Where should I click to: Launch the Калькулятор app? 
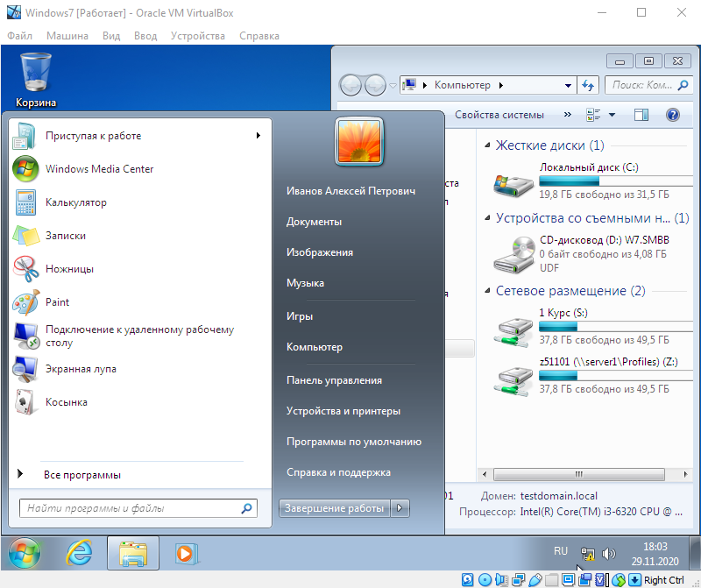coord(75,202)
